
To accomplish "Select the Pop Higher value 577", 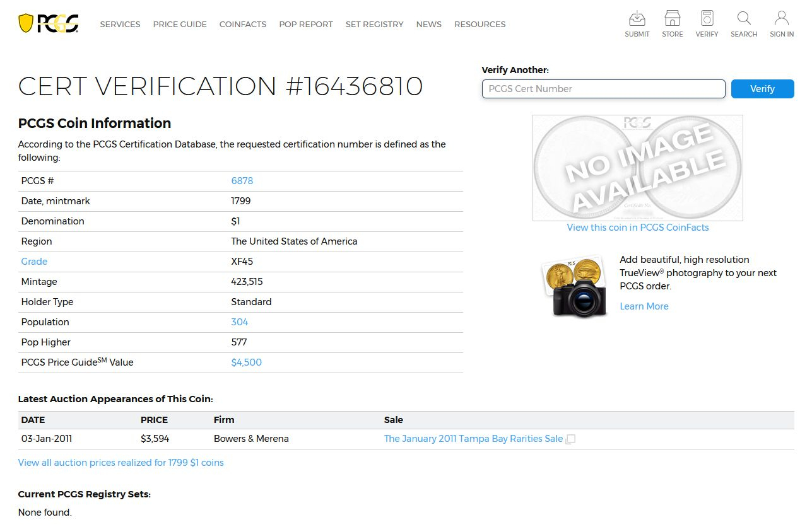I will click(x=239, y=342).
